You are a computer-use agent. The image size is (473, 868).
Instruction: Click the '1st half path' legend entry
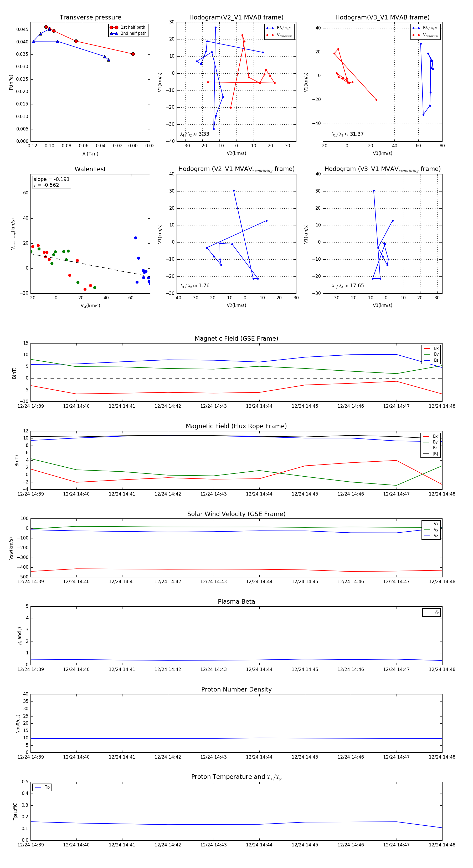(x=128, y=27)
